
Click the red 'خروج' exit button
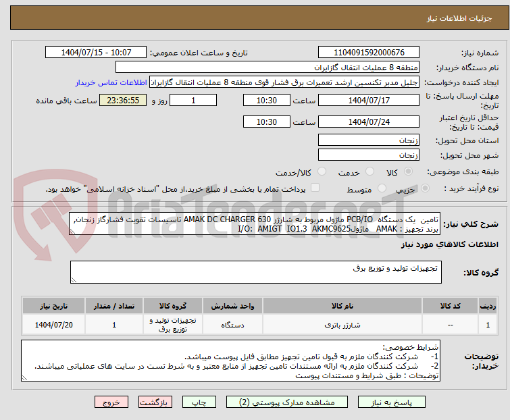point(111,402)
